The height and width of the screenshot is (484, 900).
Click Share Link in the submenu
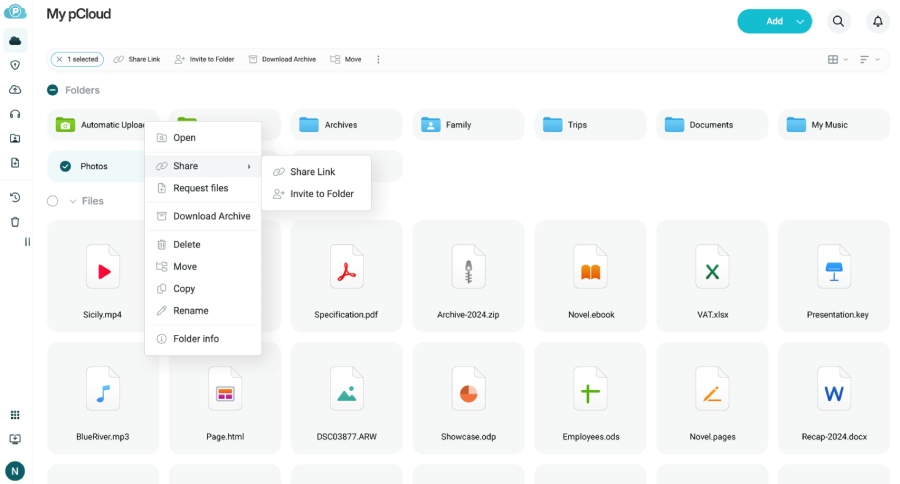coord(316,172)
